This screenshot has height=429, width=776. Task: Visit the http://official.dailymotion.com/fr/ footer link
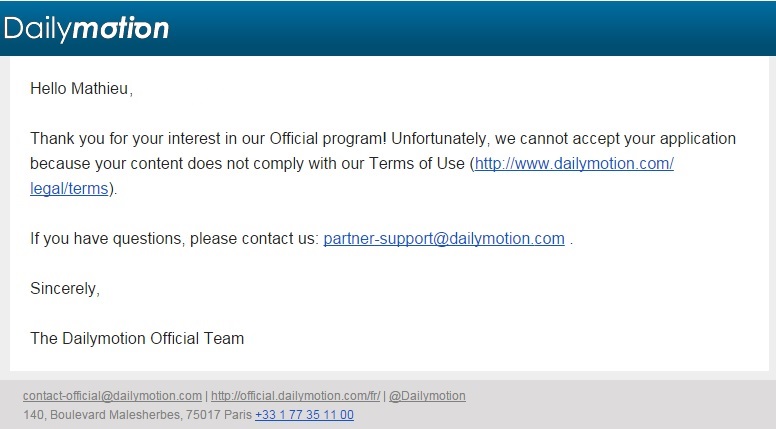295,396
